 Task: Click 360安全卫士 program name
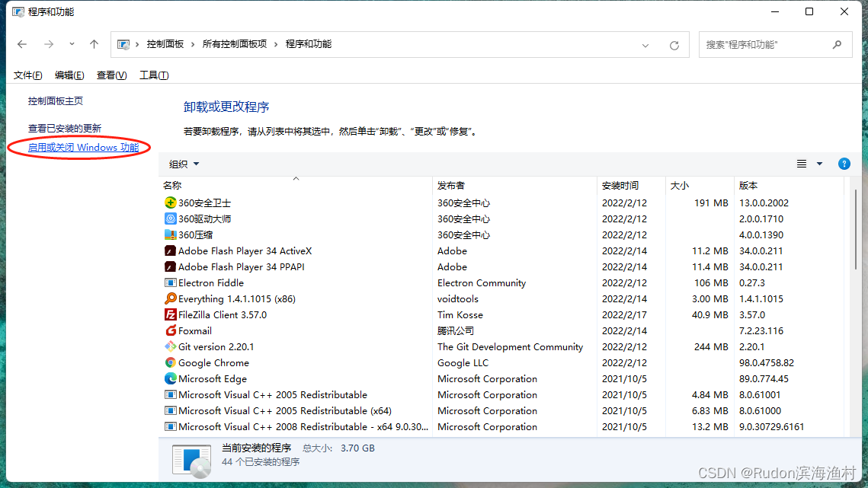205,203
